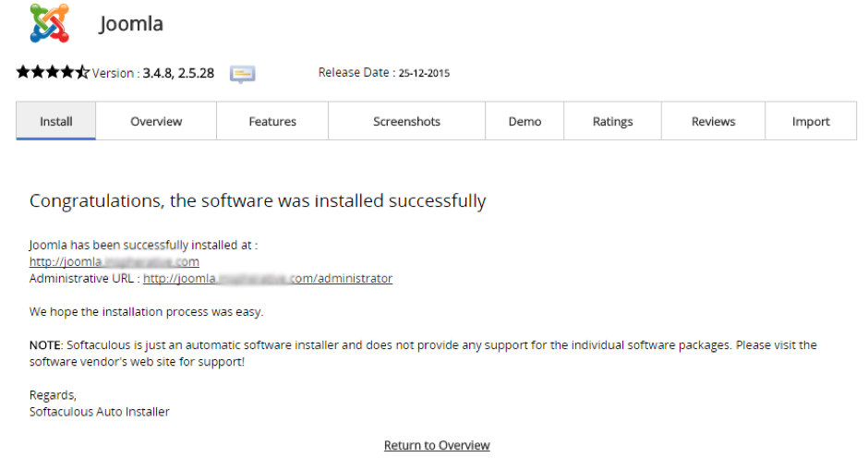Go to the Ratings tab

[x=613, y=121]
